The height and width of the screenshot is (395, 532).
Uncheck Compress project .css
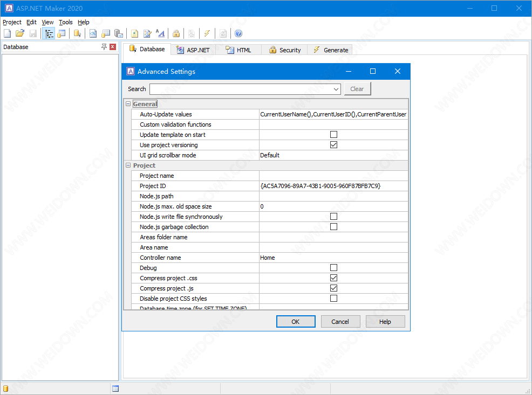[333, 278]
